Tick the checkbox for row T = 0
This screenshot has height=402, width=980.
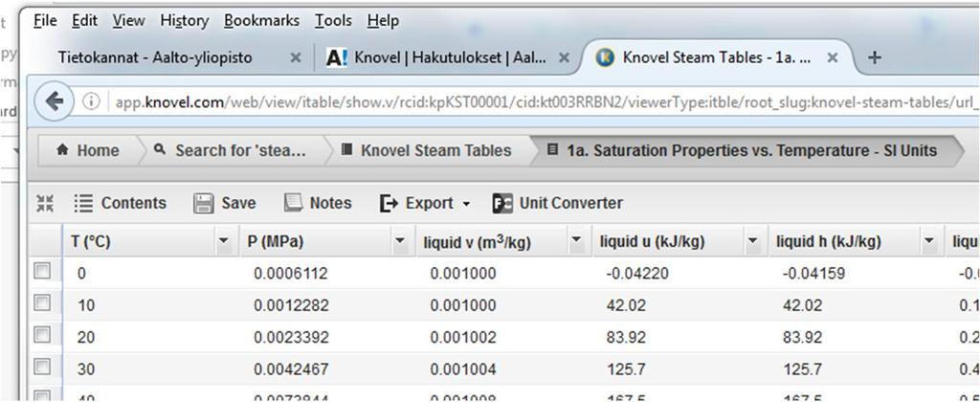coord(42,271)
